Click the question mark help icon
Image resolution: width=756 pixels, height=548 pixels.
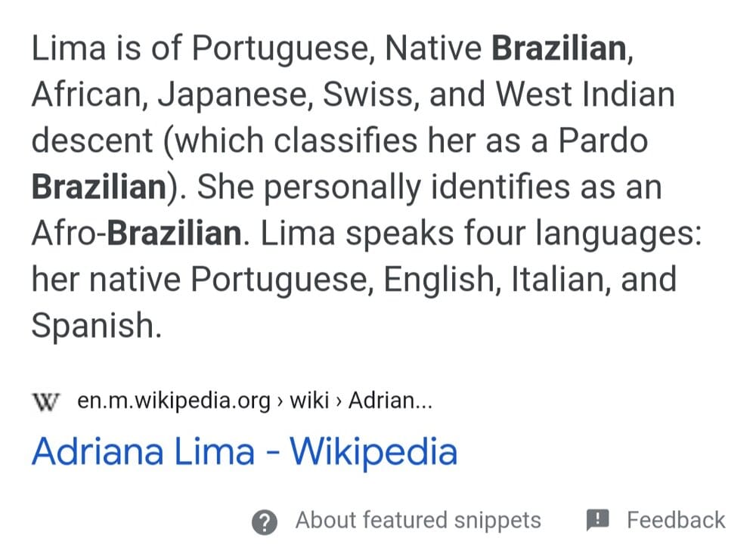(x=265, y=522)
